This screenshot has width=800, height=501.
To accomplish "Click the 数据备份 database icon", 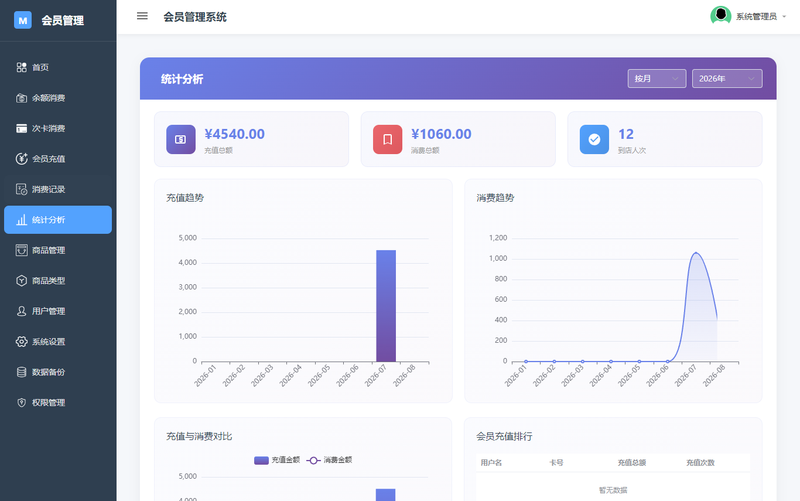I will (x=21, y=372).
